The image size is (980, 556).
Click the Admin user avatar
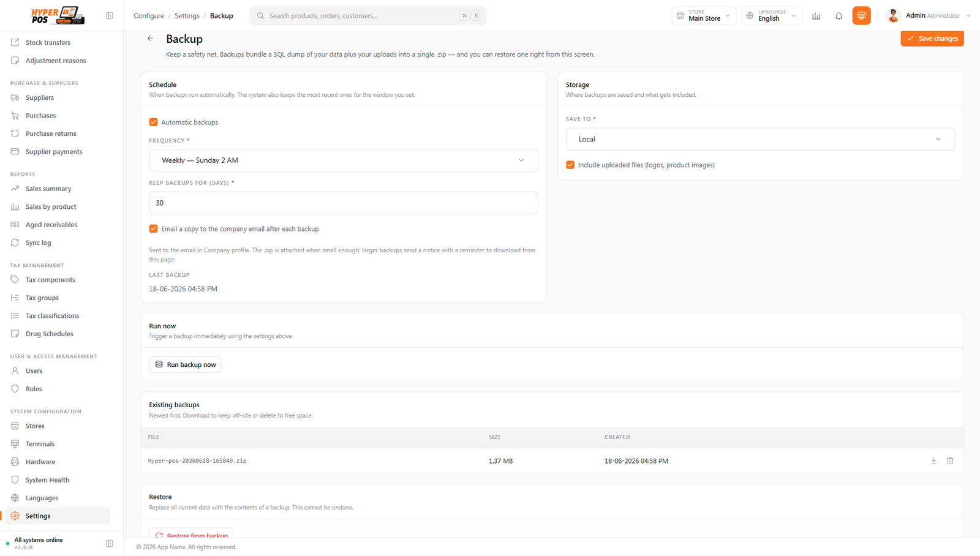(x=893, y=16)
